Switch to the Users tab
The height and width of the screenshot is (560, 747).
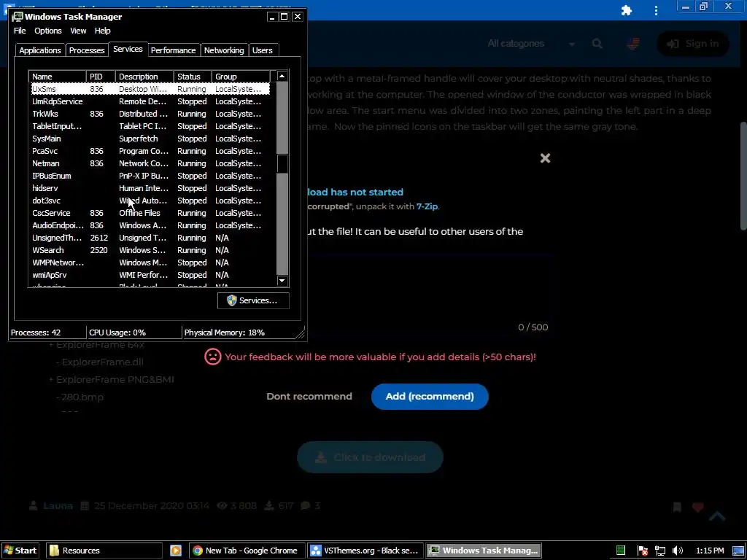click(x=263, y=50)
